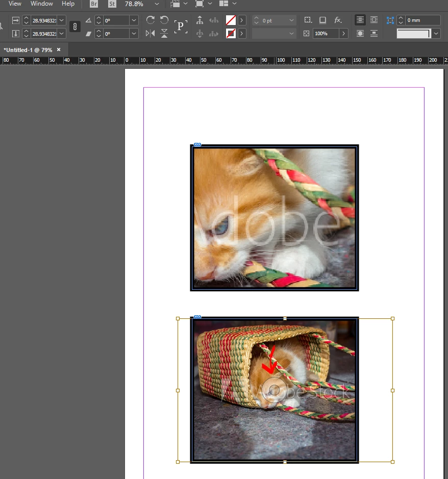Open the View menu

15,4
